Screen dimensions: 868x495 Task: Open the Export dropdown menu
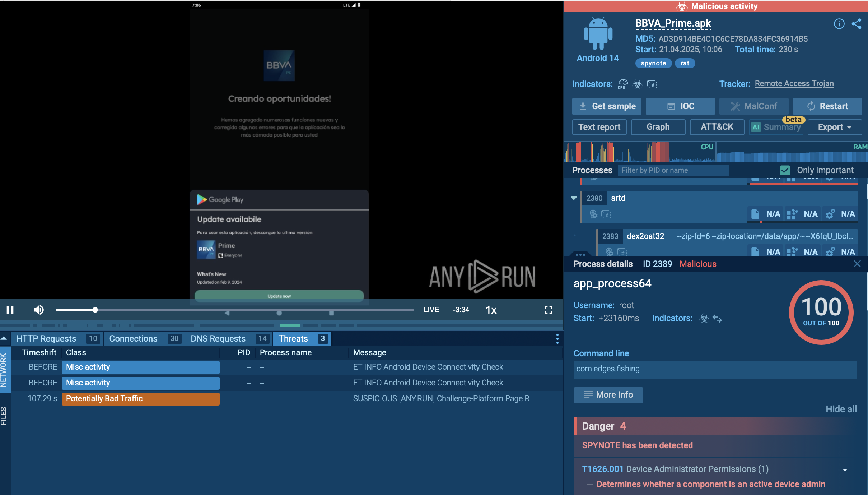pyautogui.click(x=834, y=127)
